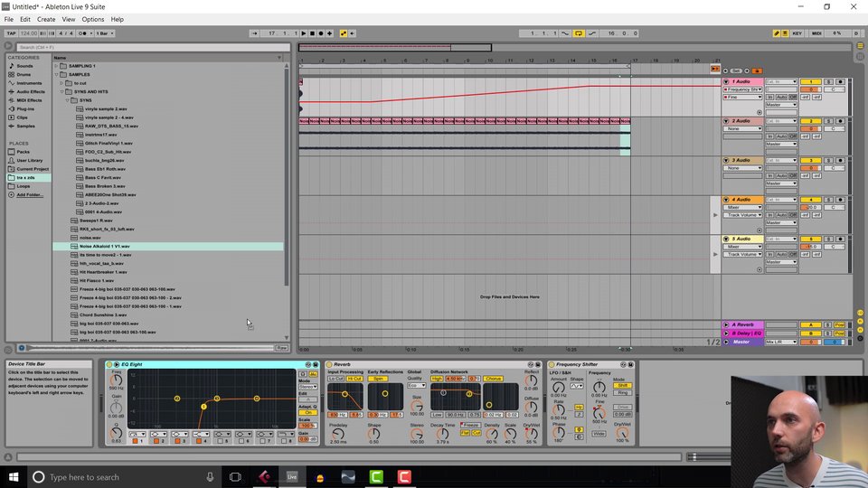This screenshot has width=868, height=488.
Task: Open track 1 Master output dropdown
Action: (781, 105)
